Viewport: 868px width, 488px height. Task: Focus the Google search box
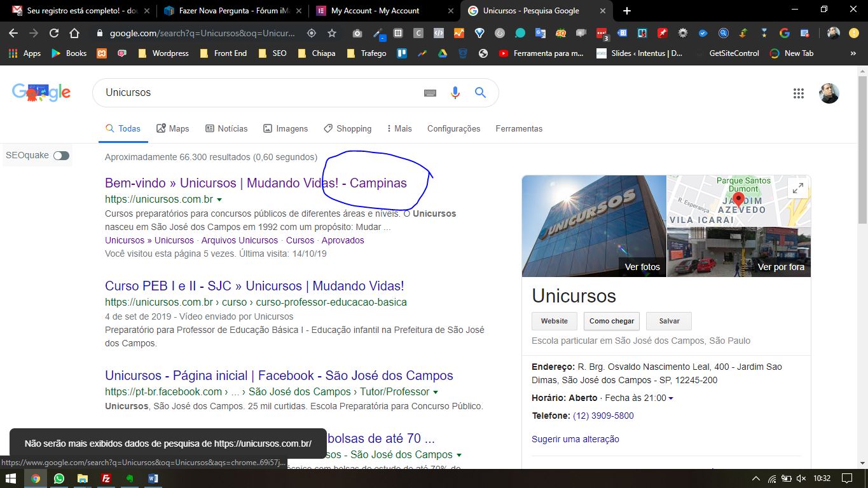261,93
